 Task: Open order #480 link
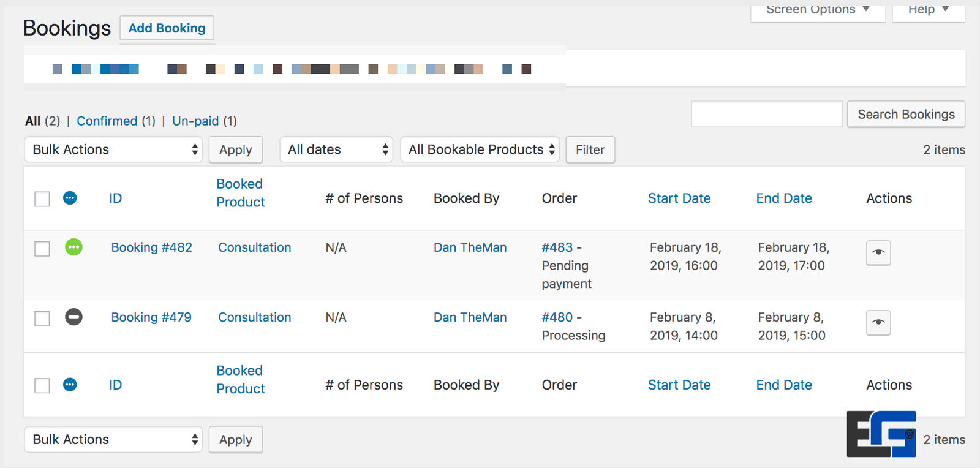(557, 317)
